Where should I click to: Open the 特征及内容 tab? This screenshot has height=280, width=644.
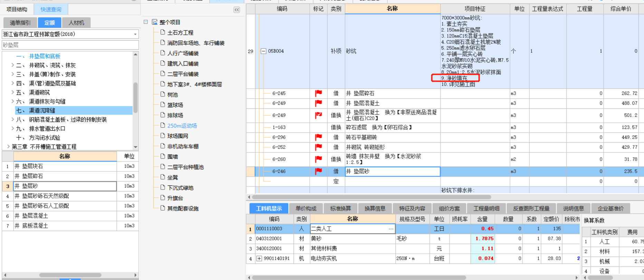pos(412,208)
